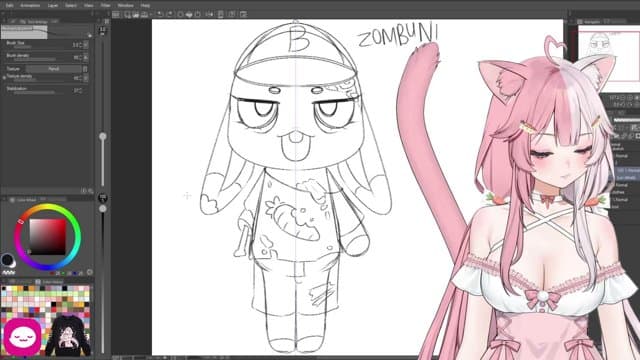Click the transparent color chip below color wheel
640x360 pixels.
tap(9, 272)
